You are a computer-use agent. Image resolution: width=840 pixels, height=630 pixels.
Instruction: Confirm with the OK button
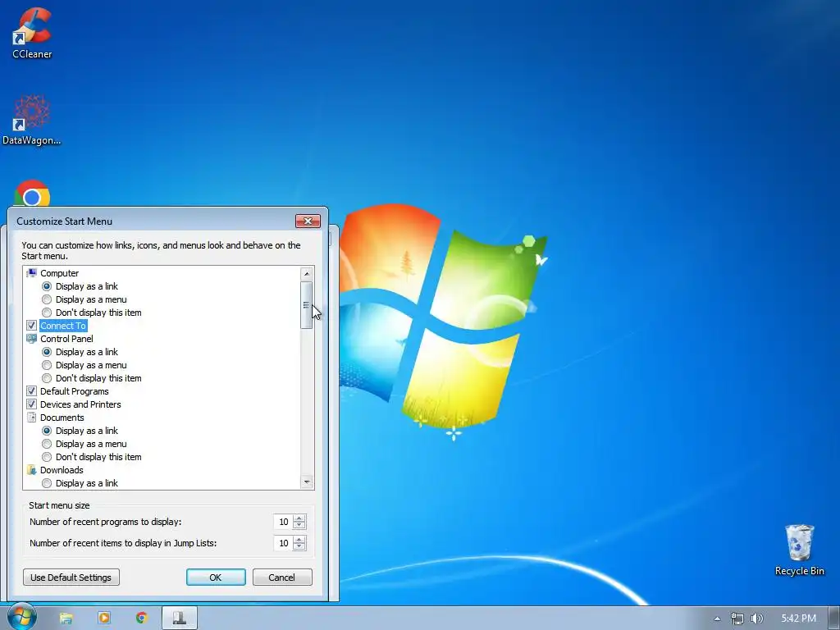pyautogui.click(x=216, y=577)
